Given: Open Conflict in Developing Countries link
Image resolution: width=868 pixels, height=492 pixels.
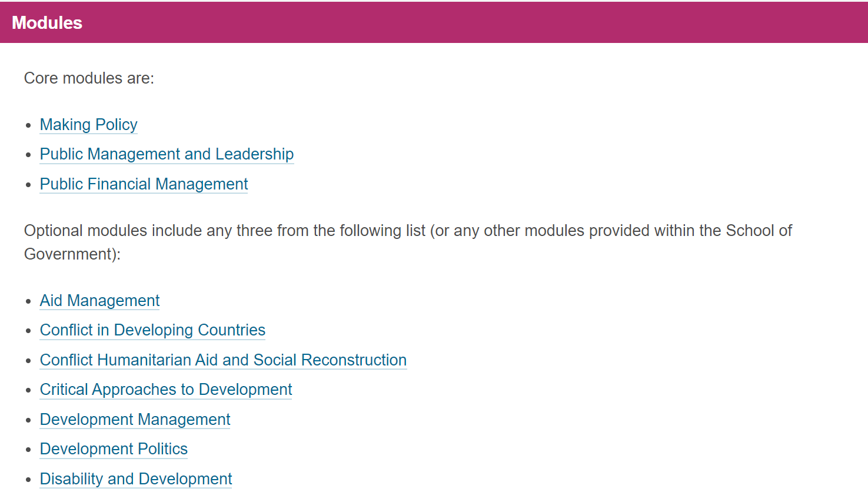Looking at the screenshot, I should click(x=152, y=330).
